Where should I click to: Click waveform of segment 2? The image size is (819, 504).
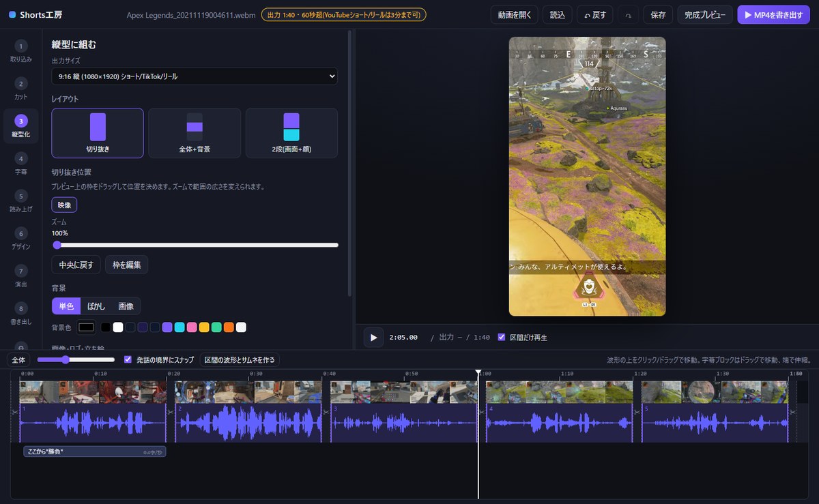point(248,423)
